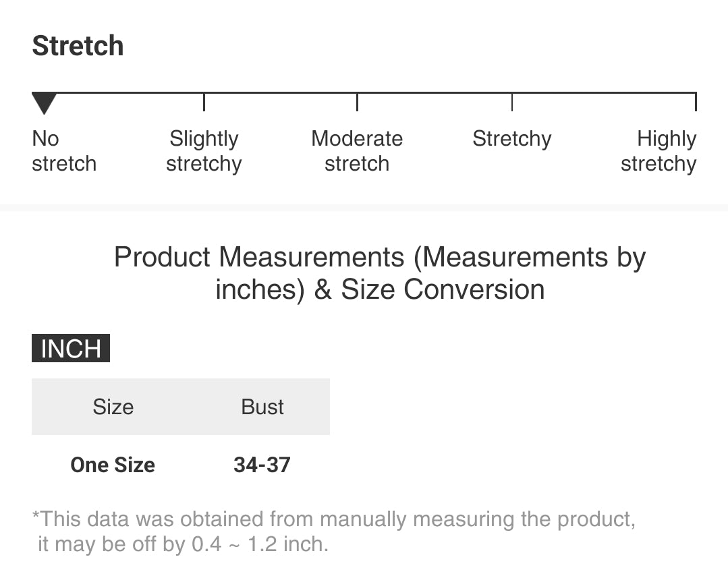Screen dimensions: 728x570
Task: Click the black triangle stretch indicator
Action: pyautogui.click(x=44, y=104)
